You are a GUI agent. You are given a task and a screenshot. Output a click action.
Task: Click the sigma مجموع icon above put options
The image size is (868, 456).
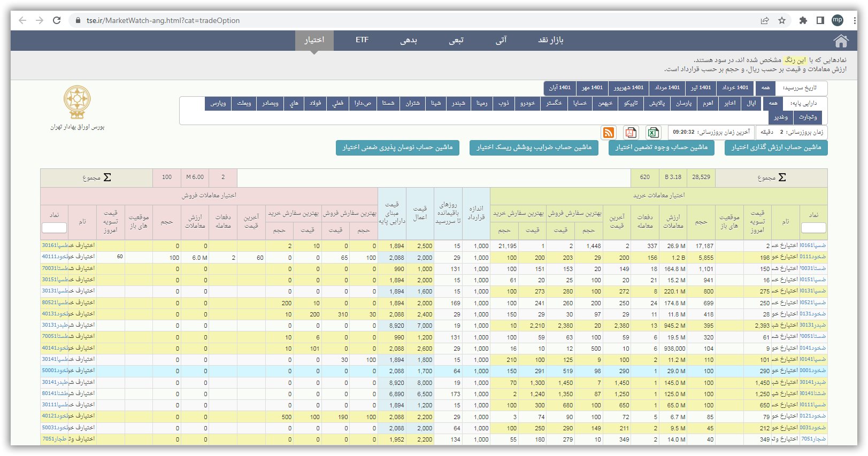[x=107, y=177]
